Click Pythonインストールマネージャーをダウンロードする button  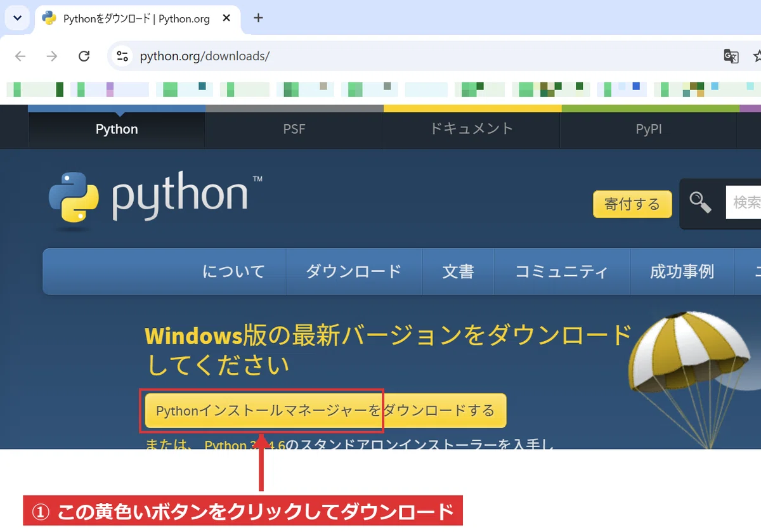tap(325, 411)
